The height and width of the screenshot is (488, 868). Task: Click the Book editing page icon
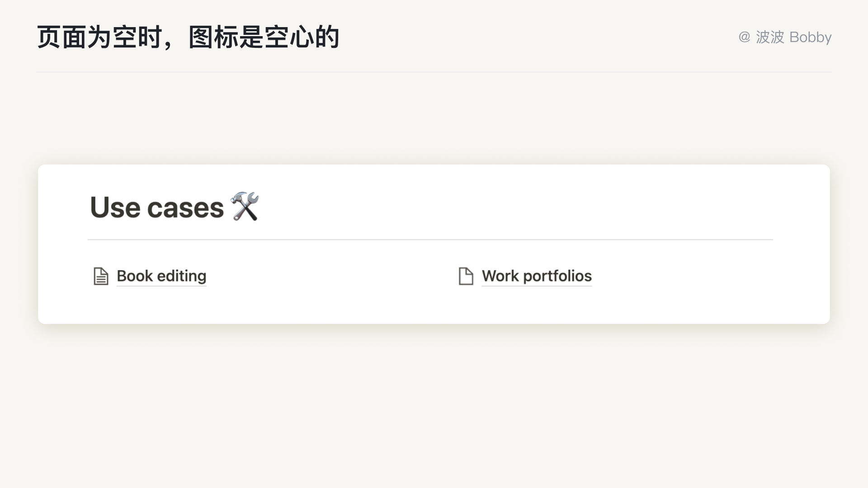click(101, 276)
